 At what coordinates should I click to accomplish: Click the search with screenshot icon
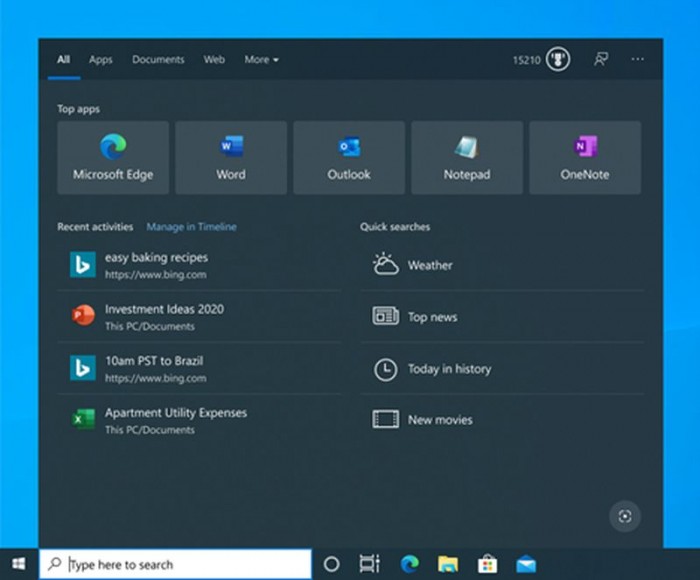[625, 516]
